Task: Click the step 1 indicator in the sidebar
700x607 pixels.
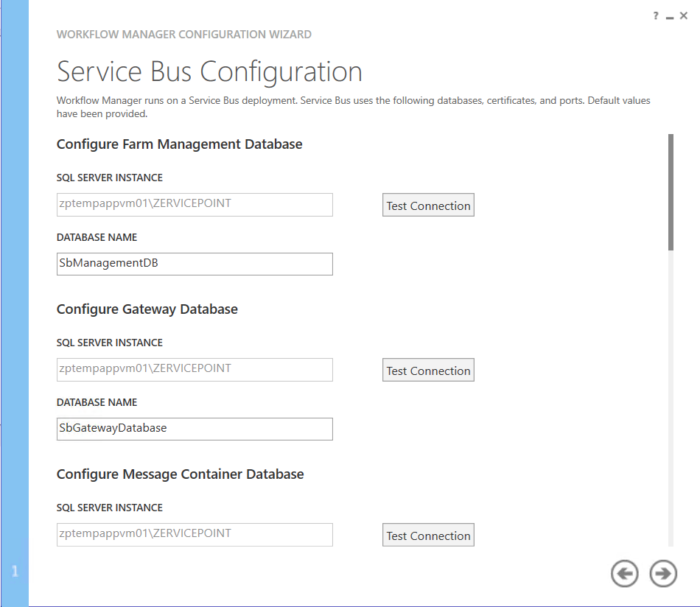Action: click(x=15, y=572)
